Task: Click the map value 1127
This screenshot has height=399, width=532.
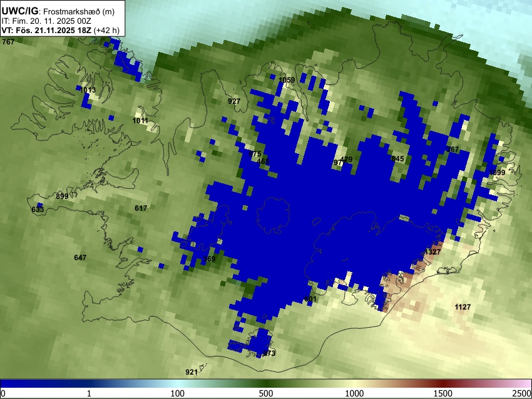Action: coord(463,307)
